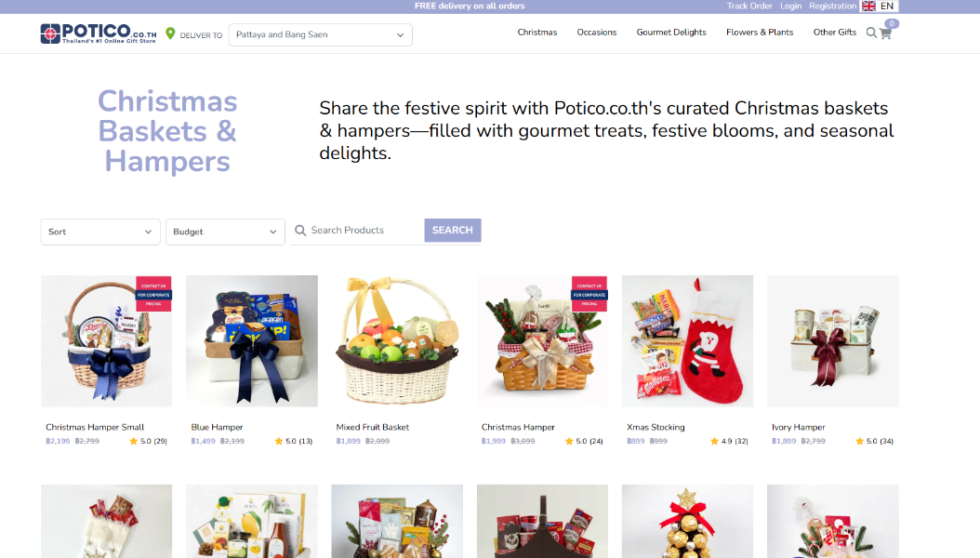The width and height of the screenshot is (980, 558).
Task: Open the Sort dropdown
Action: pyautogui.click(x=100, y=232)
